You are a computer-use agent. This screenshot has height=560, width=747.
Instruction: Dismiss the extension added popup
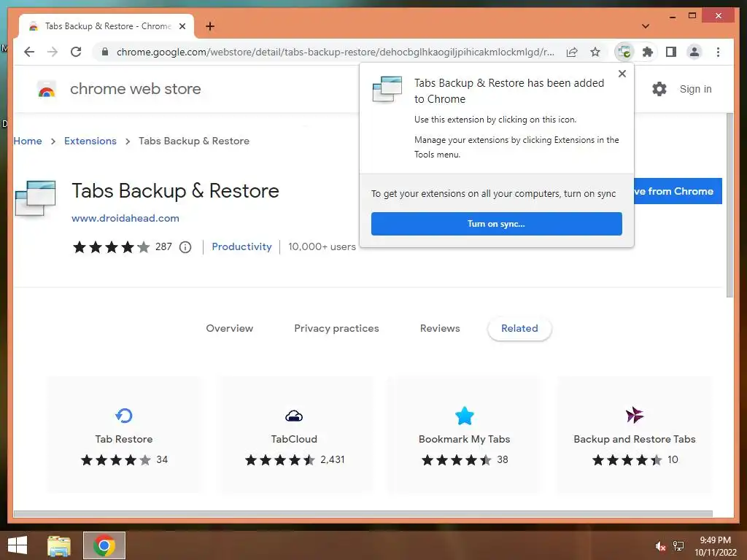click(622, 74)
